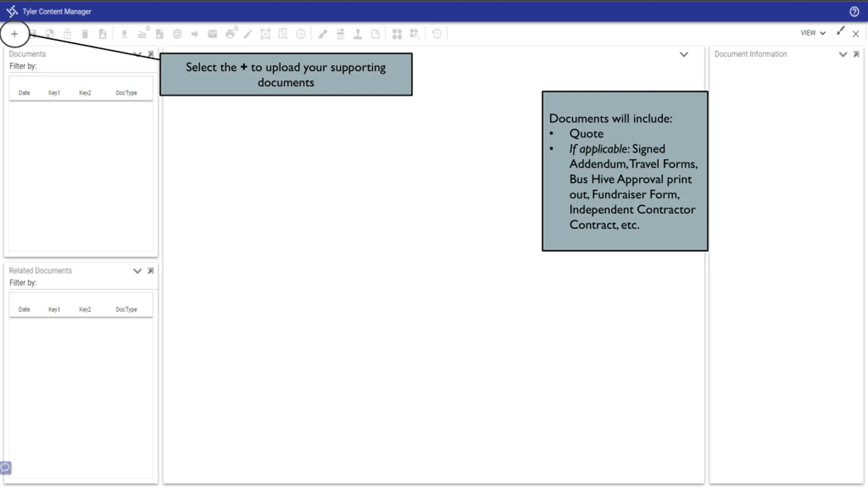868x488 pixels.
Task: Close the viewer with the X button
Action: [x=856, y=34]
